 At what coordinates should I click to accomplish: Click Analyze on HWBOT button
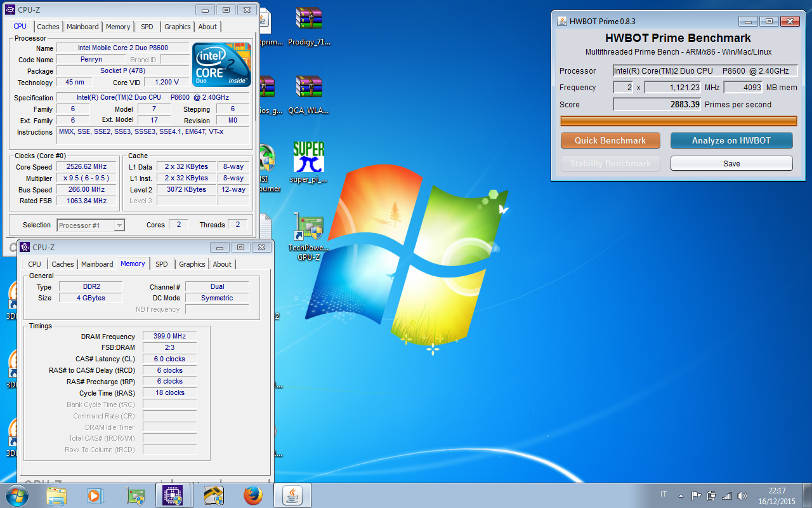[731, 140]
